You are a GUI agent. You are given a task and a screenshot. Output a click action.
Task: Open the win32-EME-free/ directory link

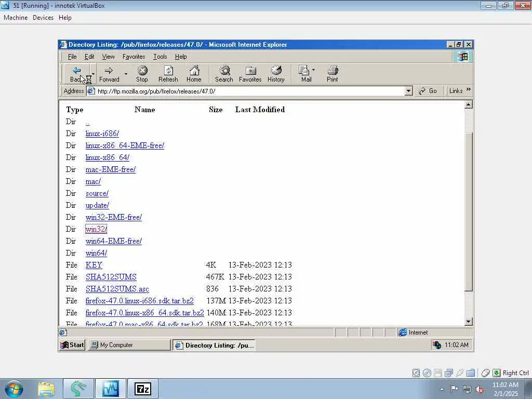point(114,217)
